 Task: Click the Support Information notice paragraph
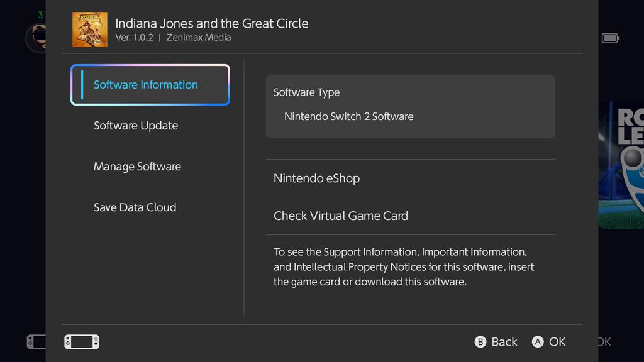pos(404,266)
